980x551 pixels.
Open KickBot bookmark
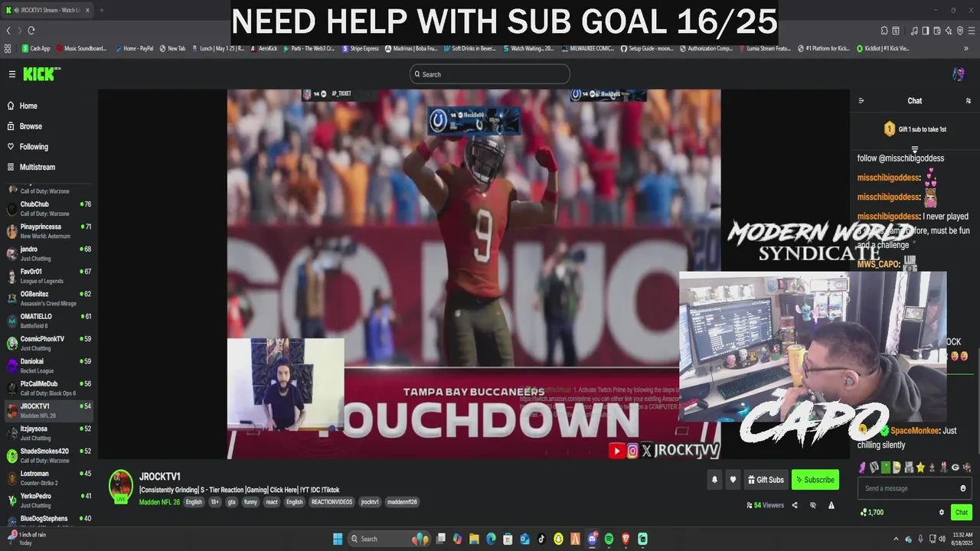click(x=883, y=48)
